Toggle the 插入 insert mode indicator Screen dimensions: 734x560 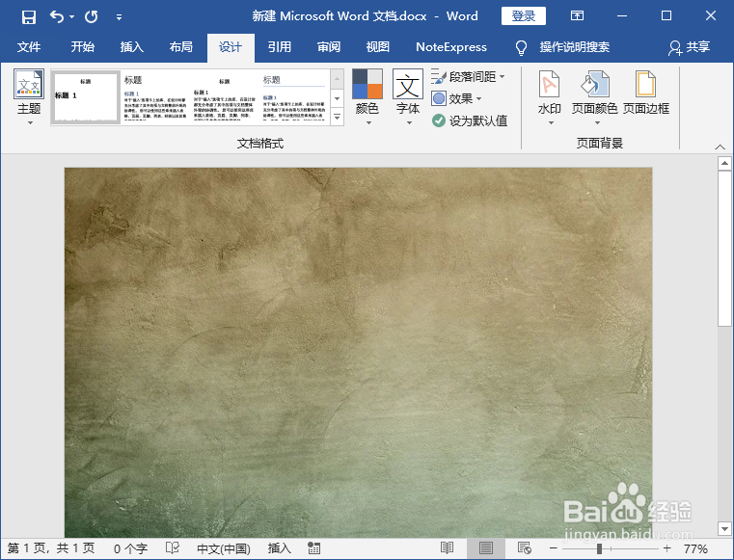click(x=280, y=548)
